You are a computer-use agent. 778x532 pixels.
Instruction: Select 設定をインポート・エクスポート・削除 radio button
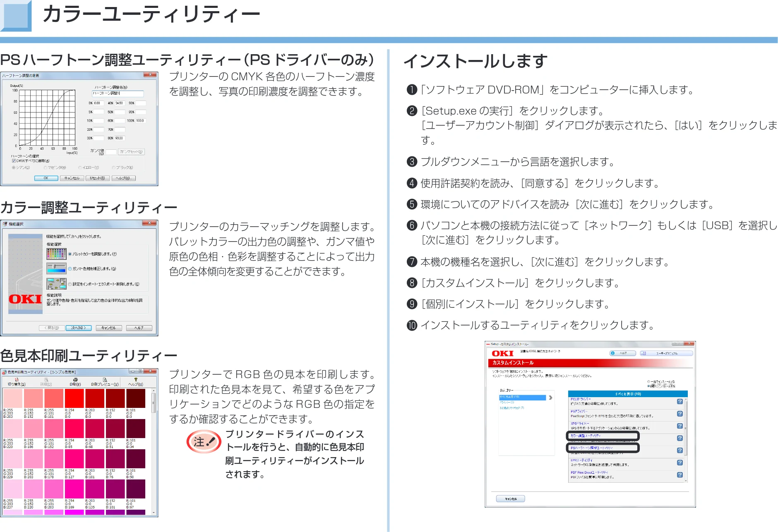70,284
